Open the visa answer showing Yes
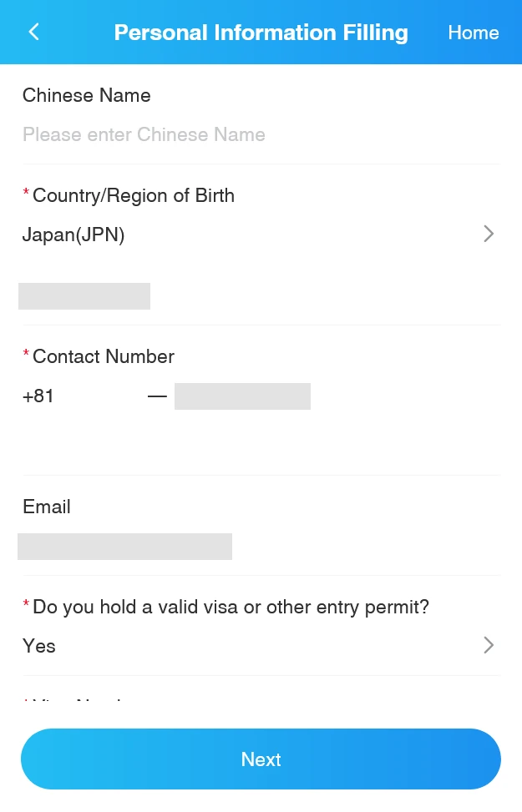 tap(39, 646)
